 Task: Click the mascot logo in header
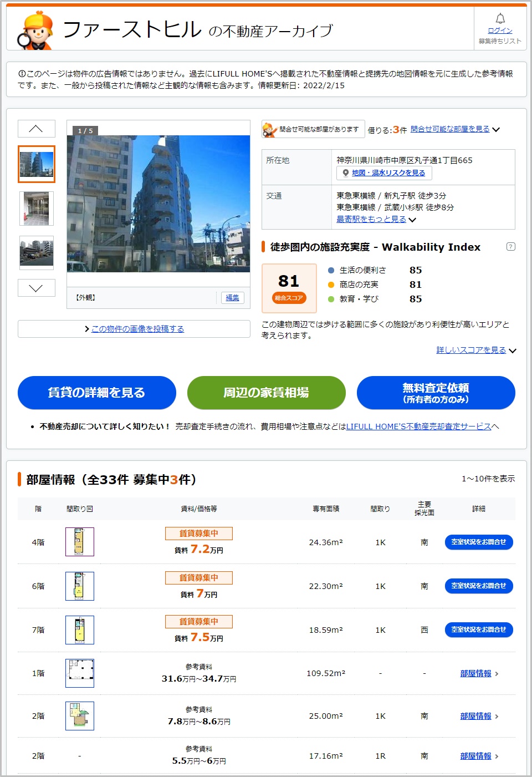pos(36,31)
